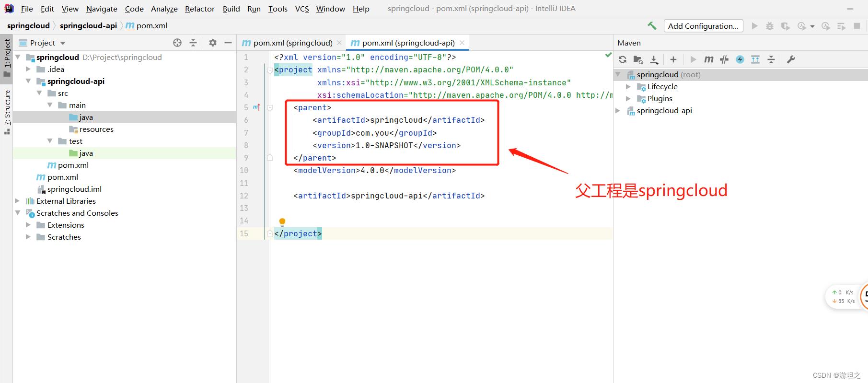Viewport: 868px width, 383px height.
Task: Click Reload All Maven Projects icon
Action: point(623,59)
